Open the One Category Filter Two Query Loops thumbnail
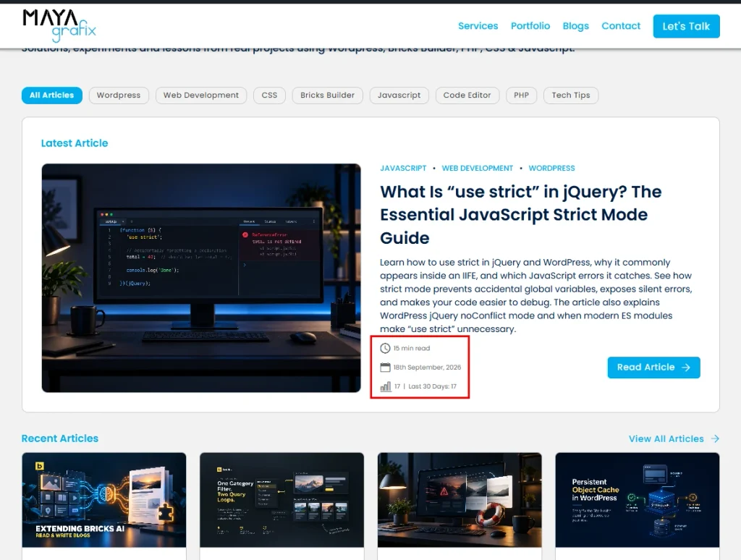741x560 pixels. [281, 500]
